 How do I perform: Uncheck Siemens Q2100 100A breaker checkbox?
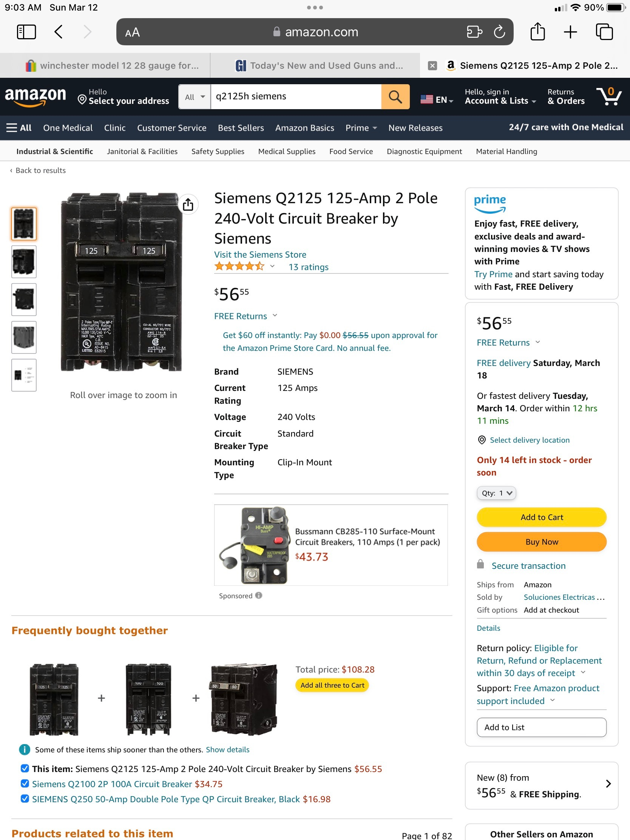coord(25,783)
